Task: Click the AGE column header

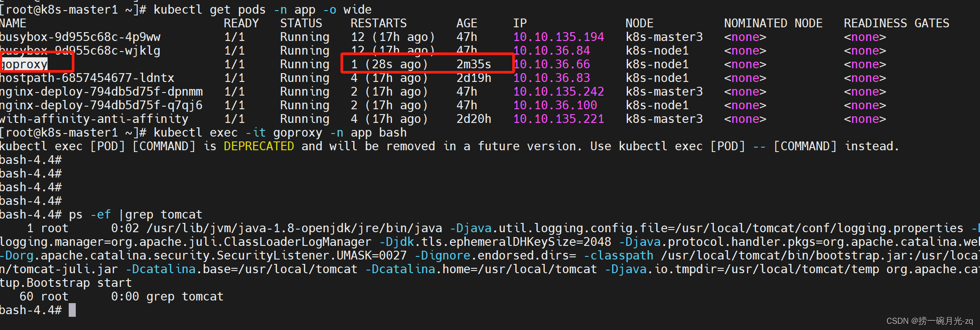Action: (467, 23)
